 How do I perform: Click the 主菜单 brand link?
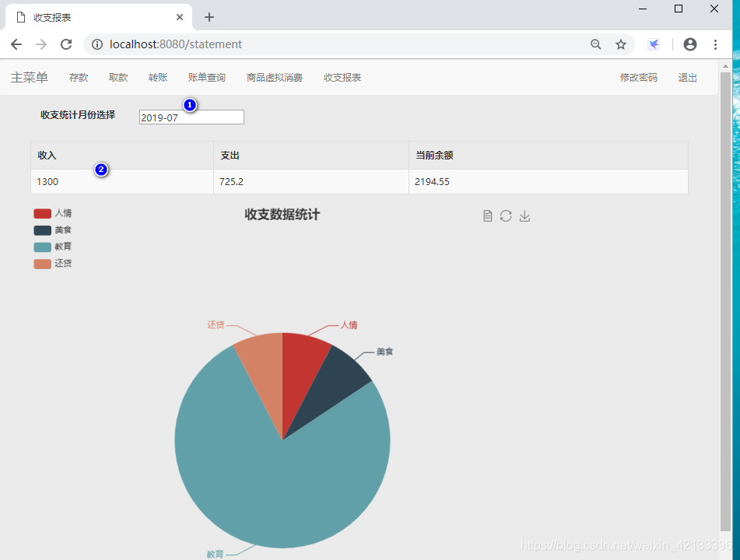[30, 77]
